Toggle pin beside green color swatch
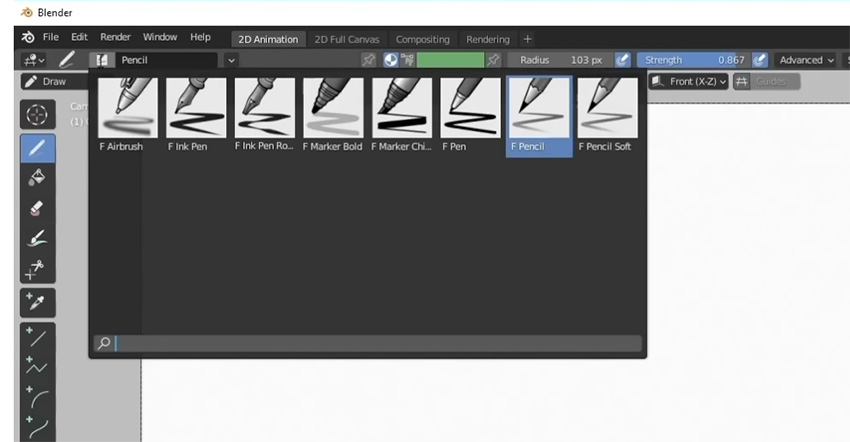The image size is (850, 442). coord(493,60)
